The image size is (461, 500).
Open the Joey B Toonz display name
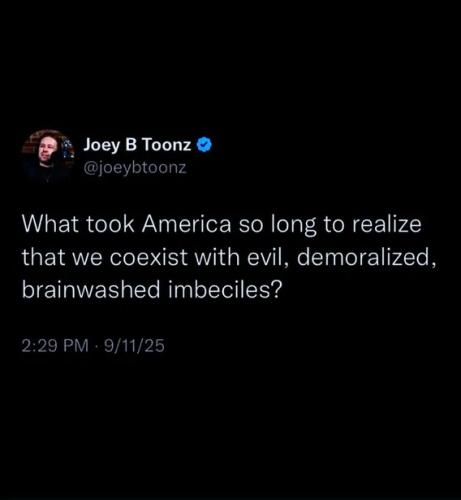[137, 146]
